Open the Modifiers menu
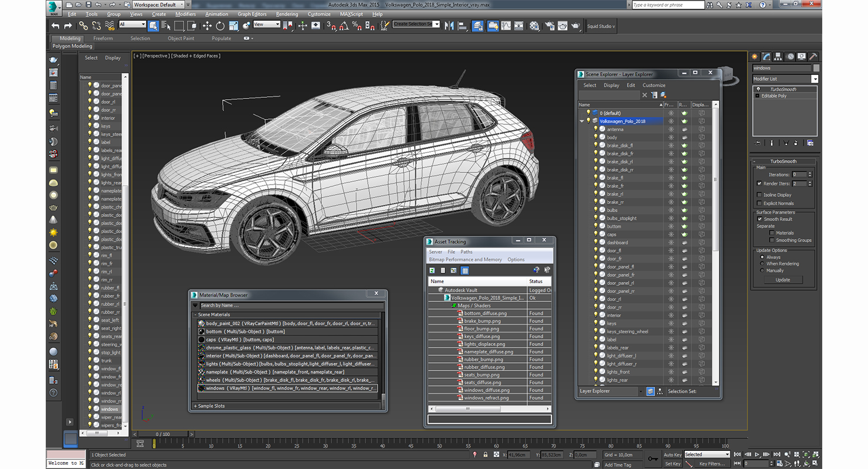Viewport: 868px width, 469px height. 185,14
